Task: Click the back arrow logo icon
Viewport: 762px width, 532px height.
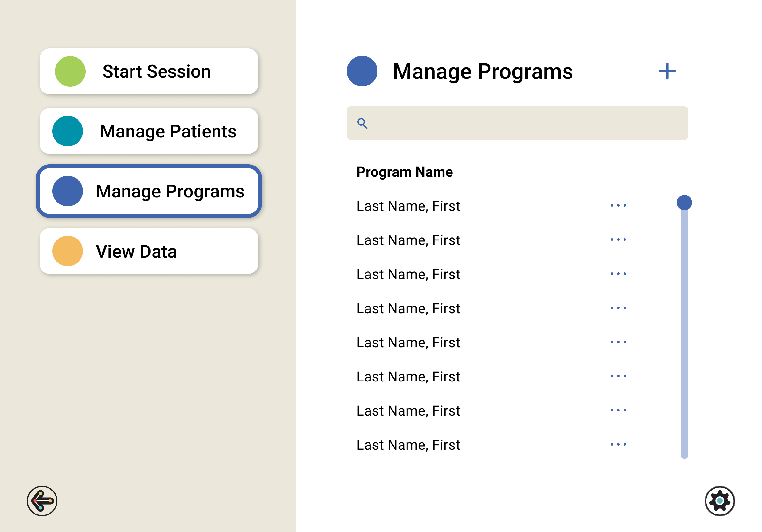Action: pyautogui.click(x=42, y=500)
